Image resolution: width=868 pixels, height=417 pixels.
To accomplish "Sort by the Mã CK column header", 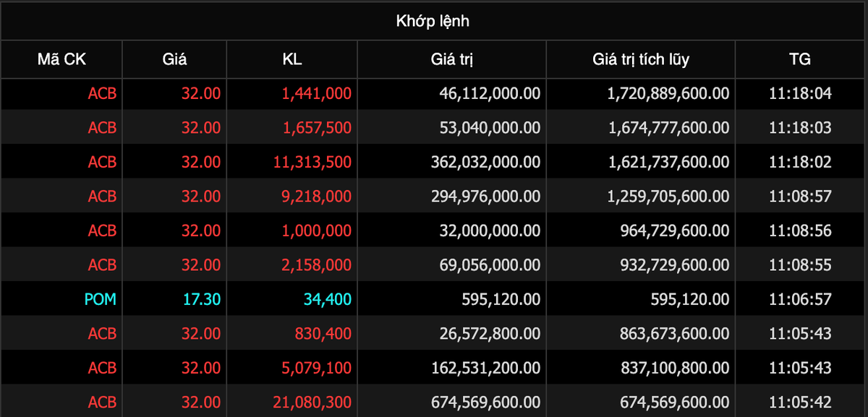I will pos(61,59).
